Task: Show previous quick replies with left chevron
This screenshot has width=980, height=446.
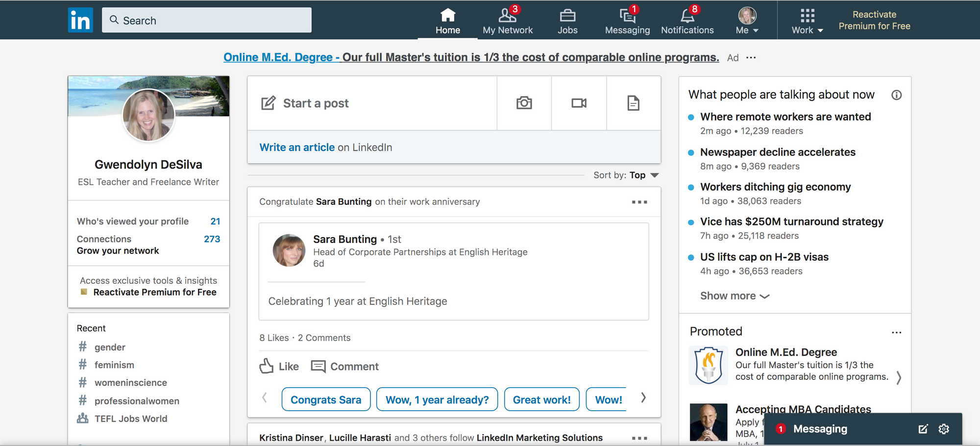Action: [x=265, y=397]
